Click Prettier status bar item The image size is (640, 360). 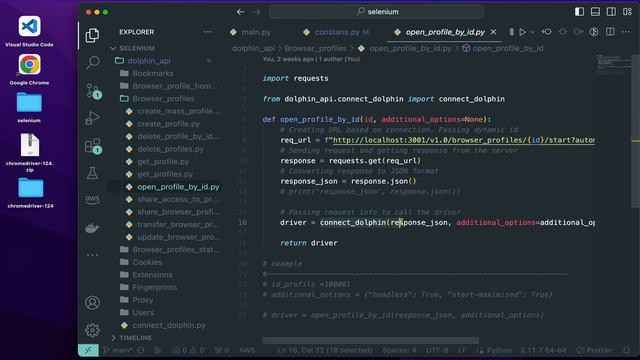click(x=594, y=350)
